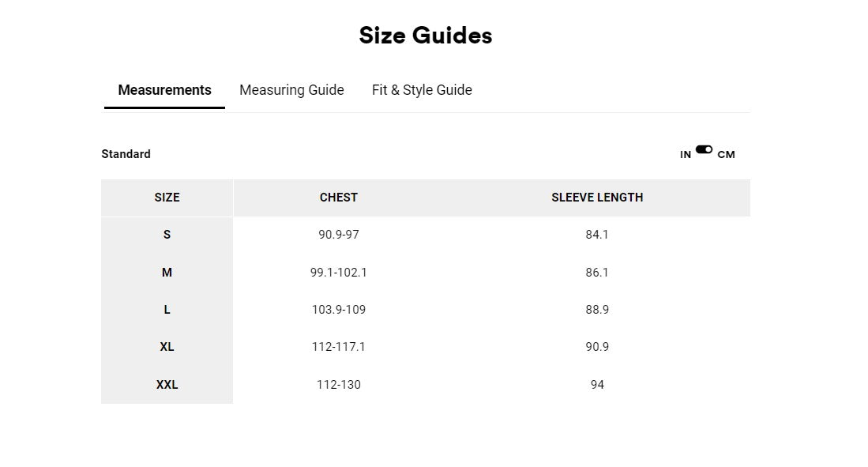Click the sleeve length value 84.1
868x467 pixels.
click(x=597, y=235)
